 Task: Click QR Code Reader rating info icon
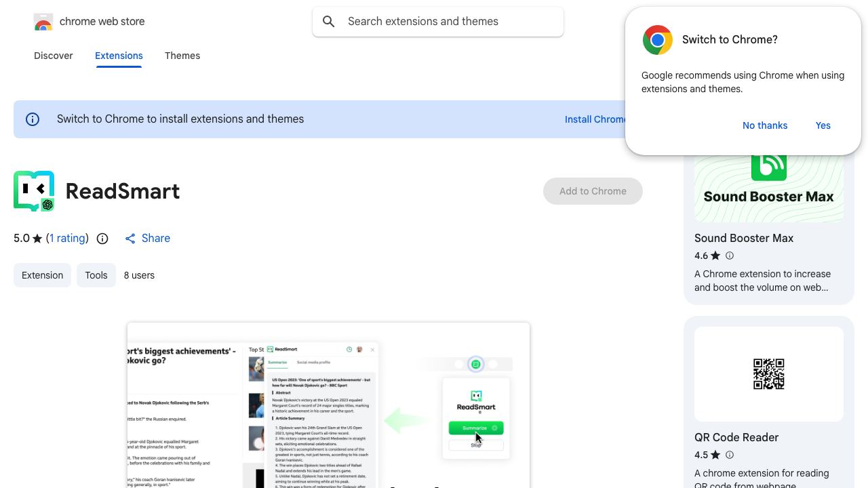click(x=730, y=455)
